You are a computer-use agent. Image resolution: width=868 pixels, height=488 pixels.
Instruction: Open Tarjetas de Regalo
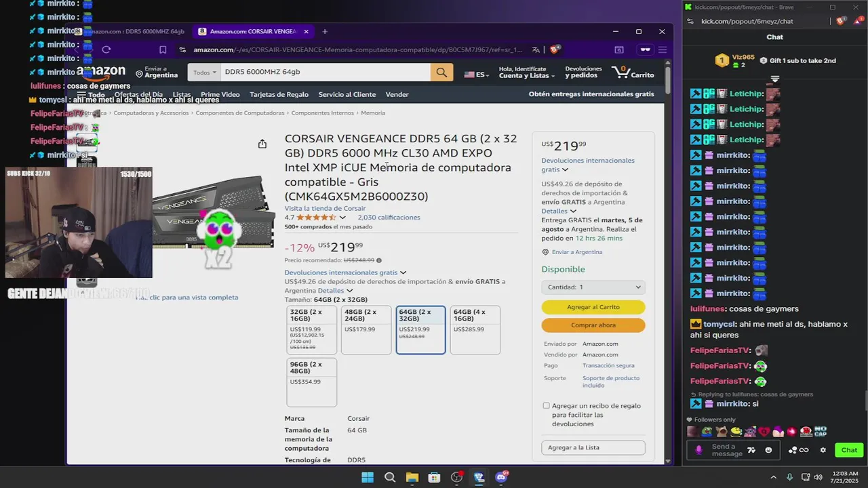tap(279, 94)
